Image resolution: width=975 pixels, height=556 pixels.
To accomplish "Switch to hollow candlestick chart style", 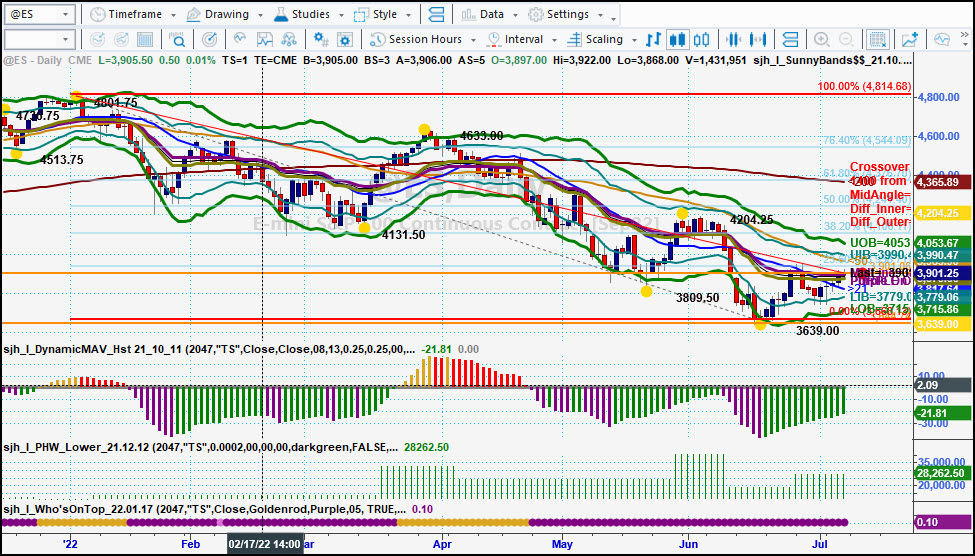I will pyautogui.click(x=701, y=40).
